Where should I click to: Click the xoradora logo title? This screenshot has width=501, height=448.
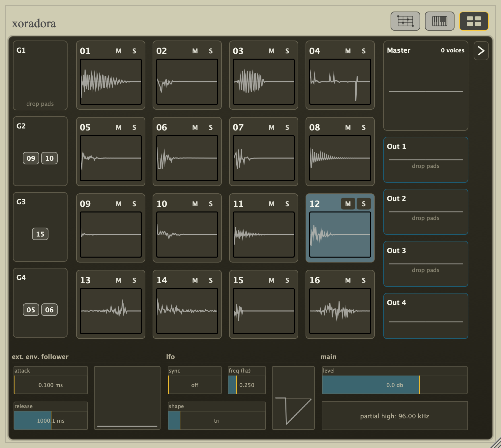(x=34, y=23)
